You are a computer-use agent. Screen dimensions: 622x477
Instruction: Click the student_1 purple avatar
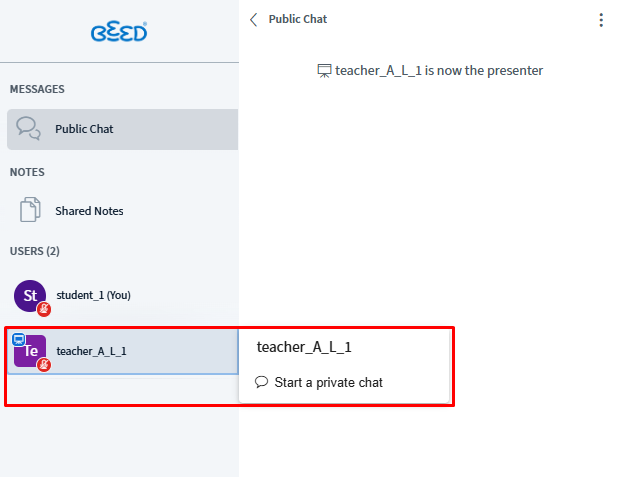[29, 295]
